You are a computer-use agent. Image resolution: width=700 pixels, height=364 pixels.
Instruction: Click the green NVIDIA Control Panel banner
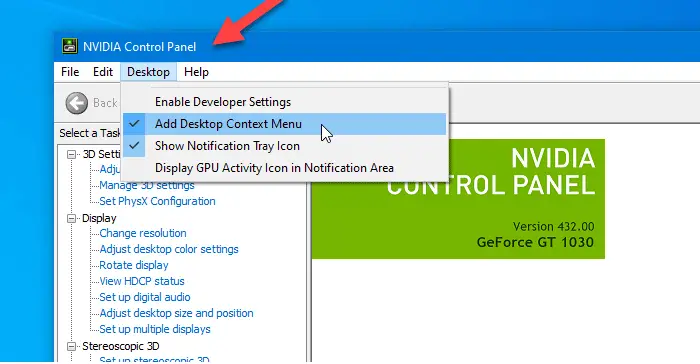(x=458, y=199)
